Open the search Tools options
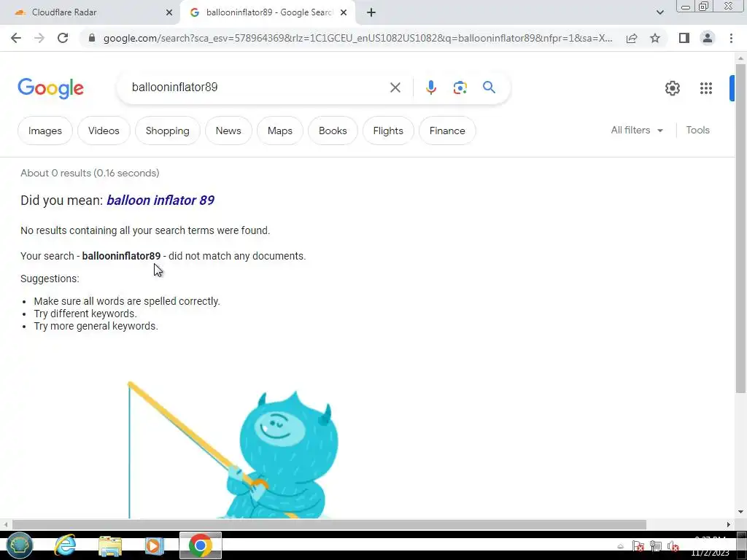This screenshot has width=747, height=560. (x=697, y=130)
